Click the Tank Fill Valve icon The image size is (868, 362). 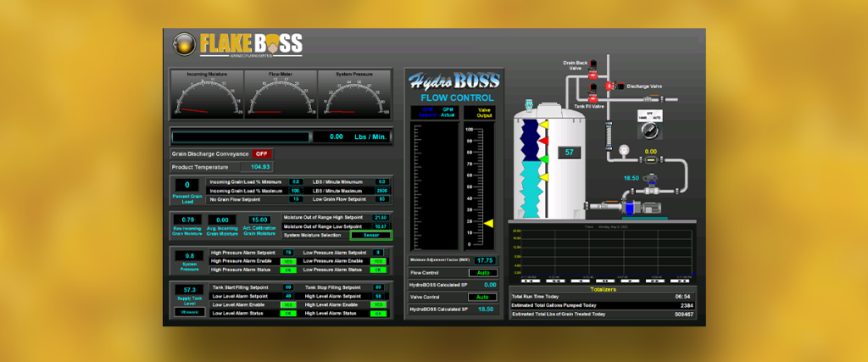(x=593, y=93)
